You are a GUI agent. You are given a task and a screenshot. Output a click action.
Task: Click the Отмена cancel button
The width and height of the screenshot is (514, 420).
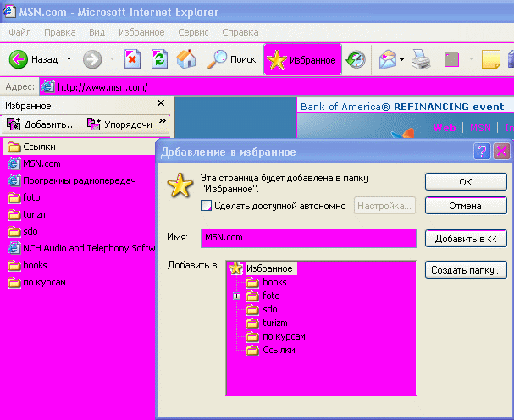tap(465, 206)
